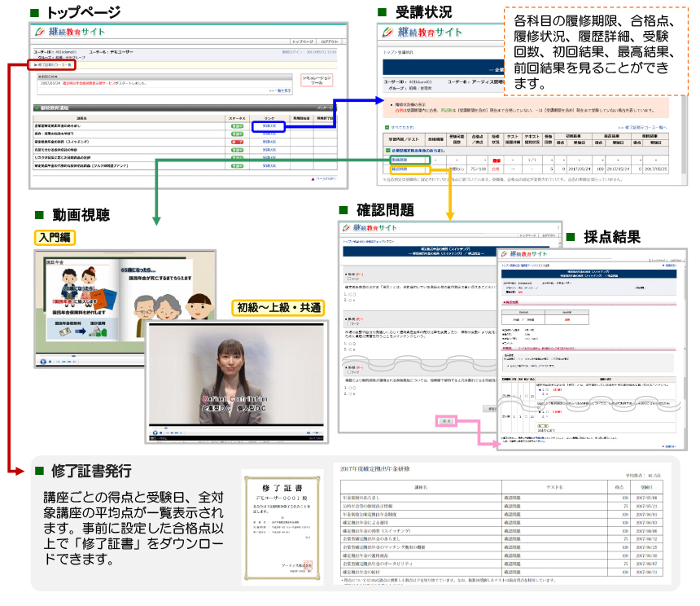The width and height of the screenshot is (700, 606).
Task: Play the 入門編 animated video
Action: [x=43, y=362]
